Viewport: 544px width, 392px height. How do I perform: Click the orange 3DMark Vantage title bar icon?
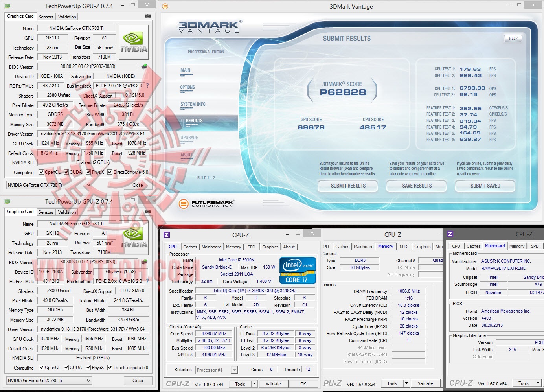click(165, 6)
